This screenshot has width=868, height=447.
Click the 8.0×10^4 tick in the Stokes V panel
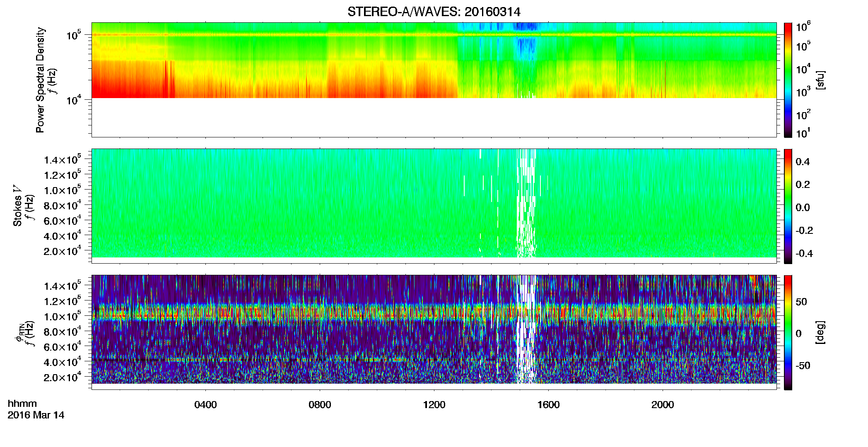tap(63, 205)
